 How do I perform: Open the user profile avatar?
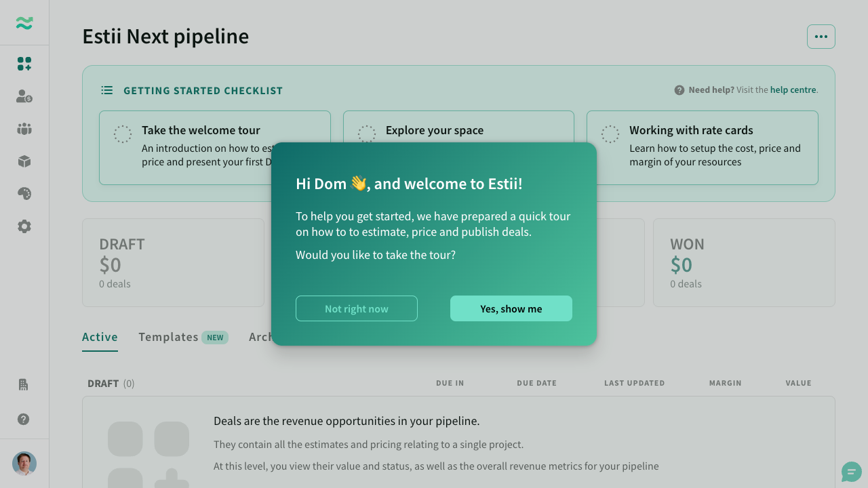click(x=24, y=464)
